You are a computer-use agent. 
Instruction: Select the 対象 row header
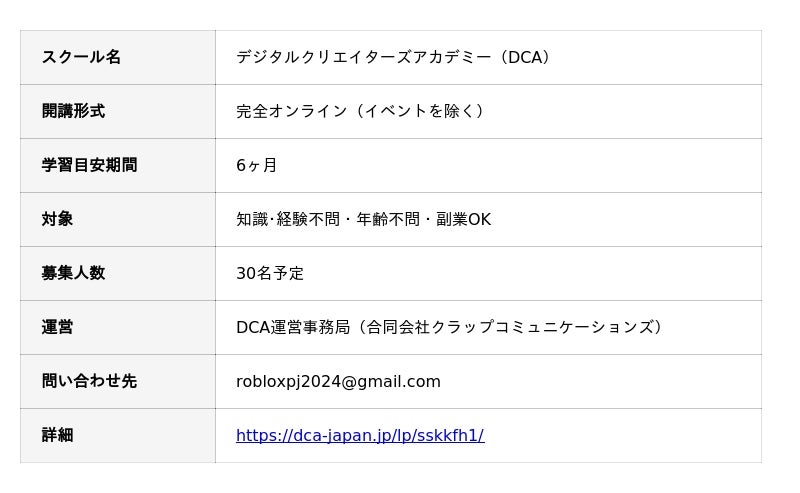coord(57,219)
